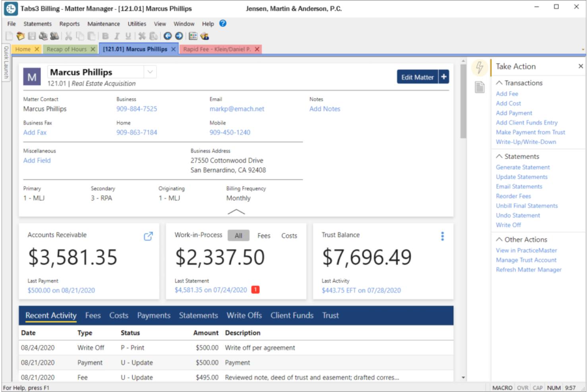This screenshot has width=588, height=392.
Task: Switch Work-in-Process view to Fees
Action: pos(263,236)
